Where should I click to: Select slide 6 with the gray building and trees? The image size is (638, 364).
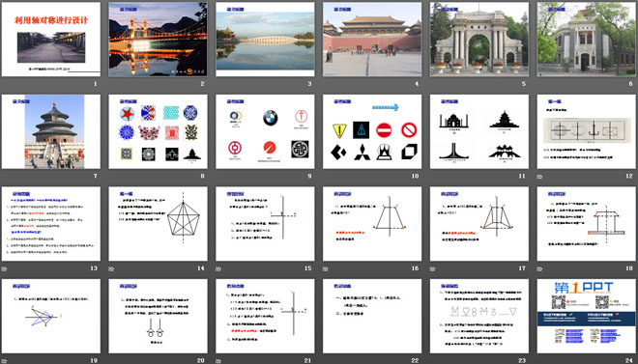click(x=587, y=40)
